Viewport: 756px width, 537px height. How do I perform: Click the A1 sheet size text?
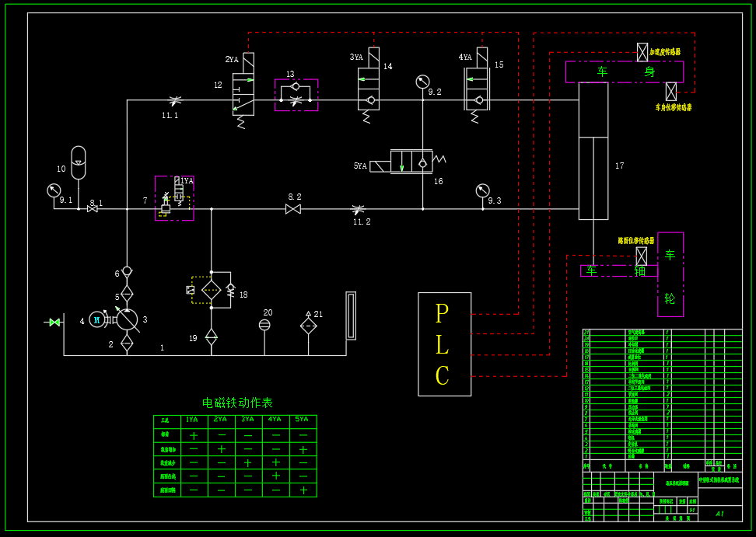[720, 514]
